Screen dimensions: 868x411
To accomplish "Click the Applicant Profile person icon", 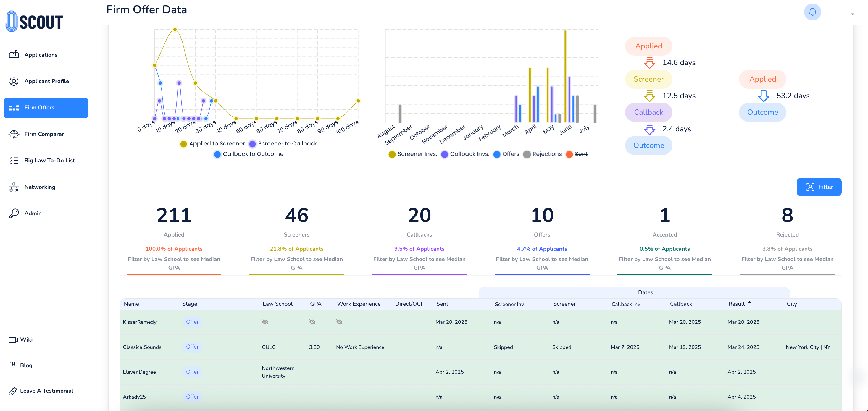I will [14, 81].
